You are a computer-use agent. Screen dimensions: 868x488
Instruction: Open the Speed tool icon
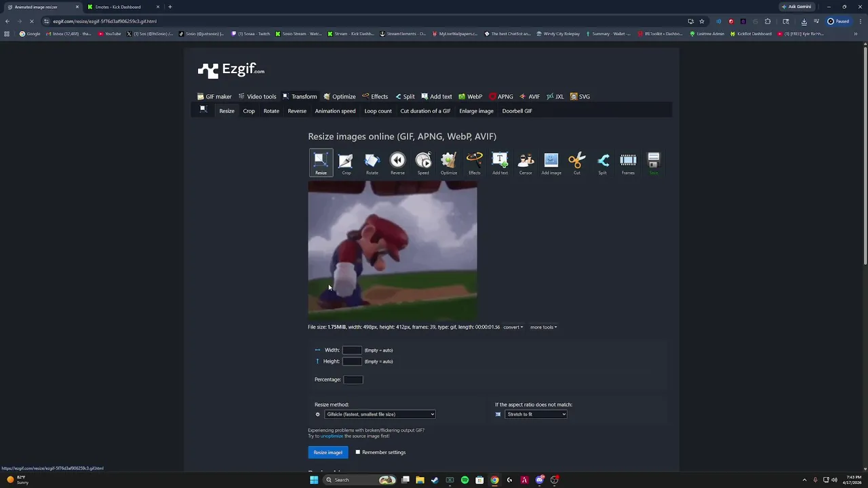tap(423, 163)
